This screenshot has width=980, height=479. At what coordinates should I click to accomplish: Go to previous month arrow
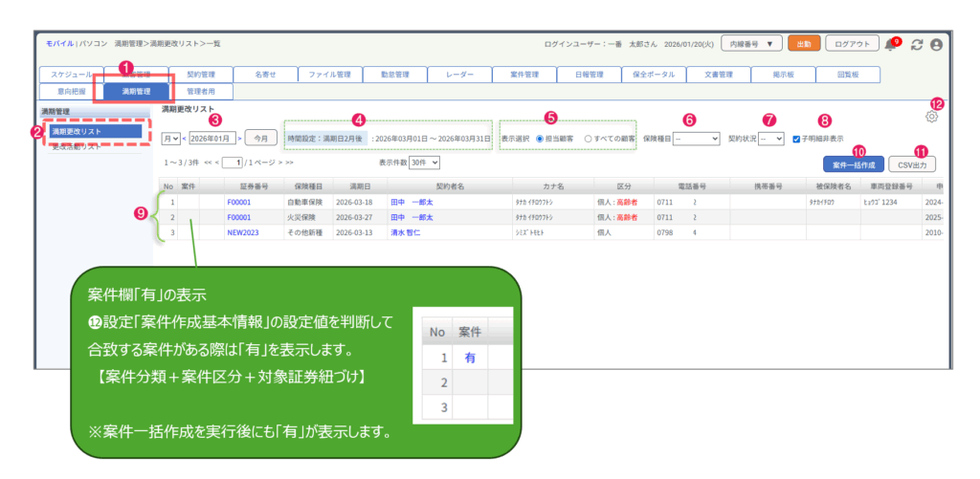click(x=184, y=139)
